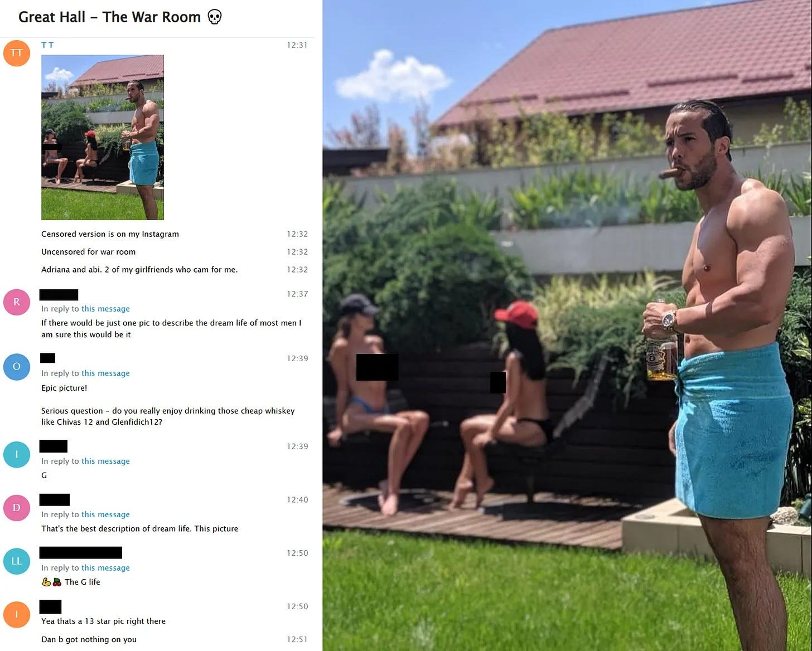Click the orange TT avatar icon
Viewport: 812px width, 651px height.
click(17, 53)
